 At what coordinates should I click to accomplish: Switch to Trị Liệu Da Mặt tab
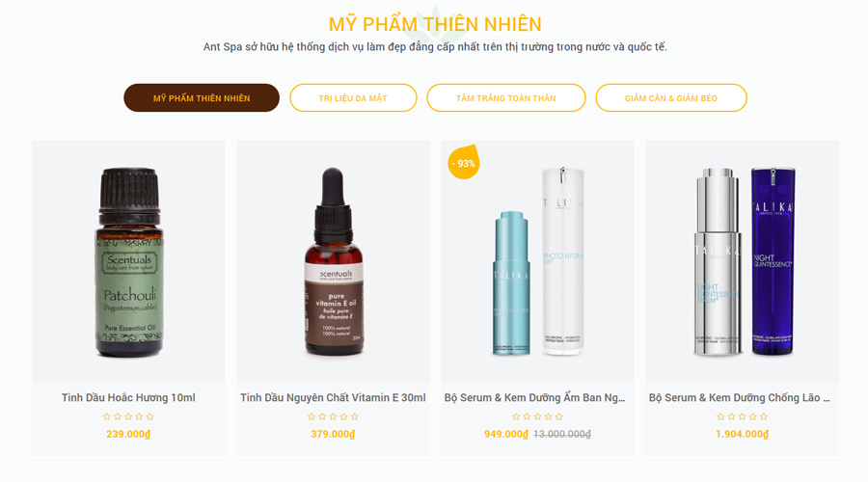tap(353, 98)
